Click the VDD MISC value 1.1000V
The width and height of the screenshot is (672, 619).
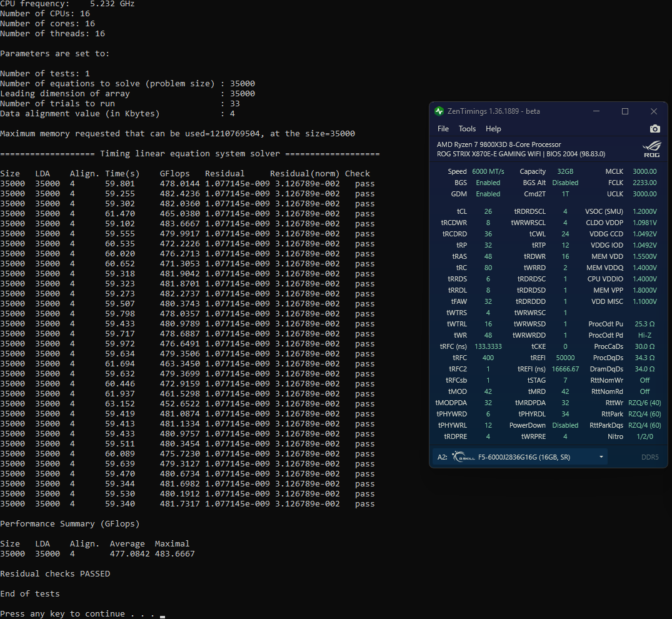644,301
